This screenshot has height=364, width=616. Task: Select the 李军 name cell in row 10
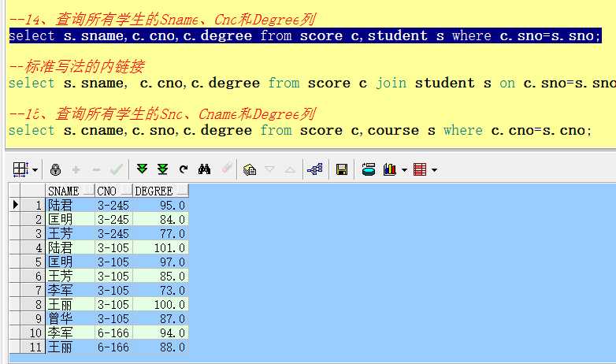click(x=70, y=332)
